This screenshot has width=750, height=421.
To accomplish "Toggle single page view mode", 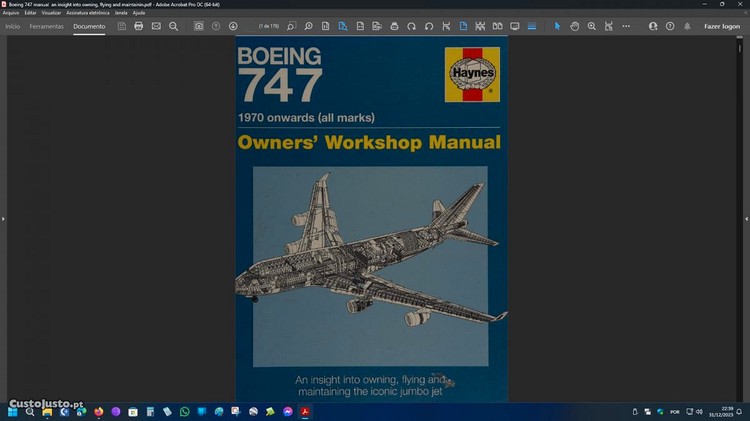I will click(463, 26).
